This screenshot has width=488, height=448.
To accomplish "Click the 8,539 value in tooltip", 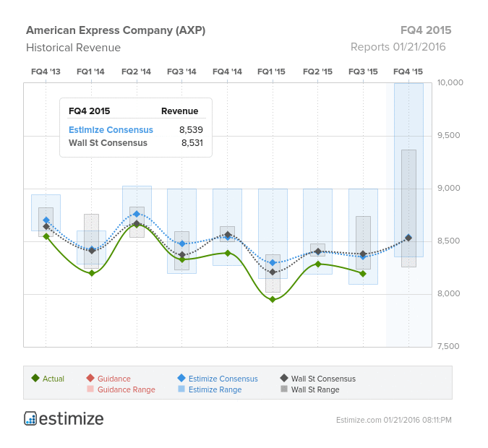I will tap(191, 130).
